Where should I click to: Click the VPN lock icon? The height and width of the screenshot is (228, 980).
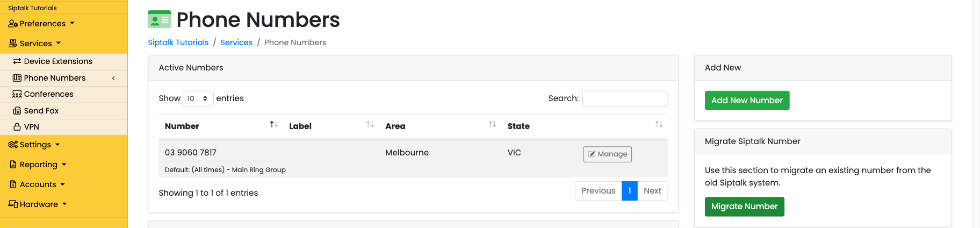[17, 127]
